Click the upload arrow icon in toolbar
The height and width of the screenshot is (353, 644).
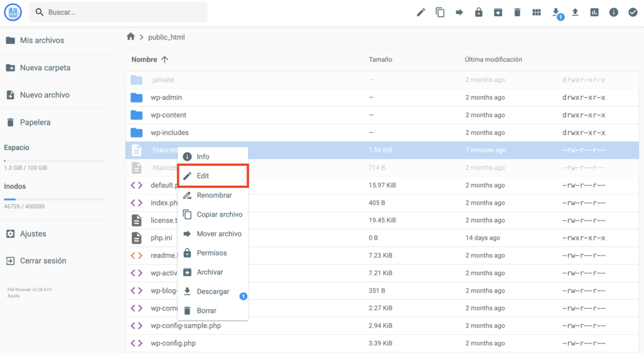(575, 13)
